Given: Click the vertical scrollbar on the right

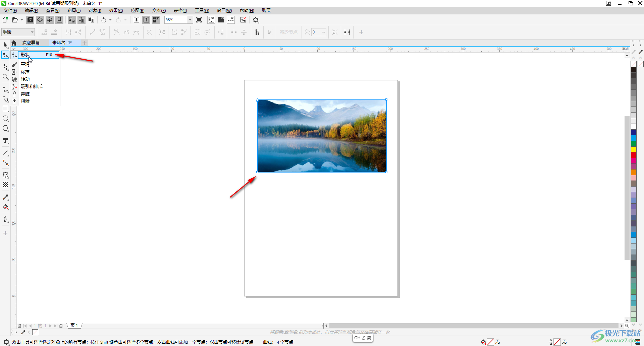Looking at the screenshot, I should click(627, 188).
